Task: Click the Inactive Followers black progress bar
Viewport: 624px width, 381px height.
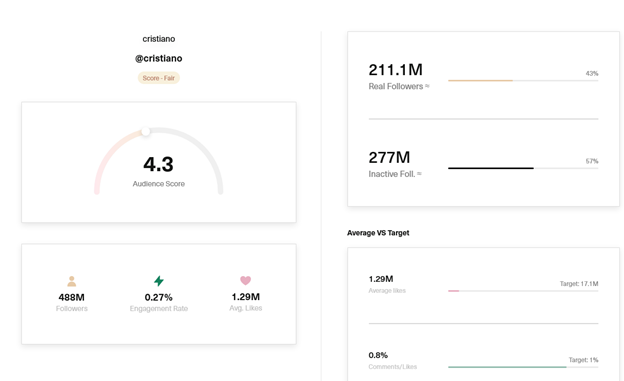Action: point(491,168)
